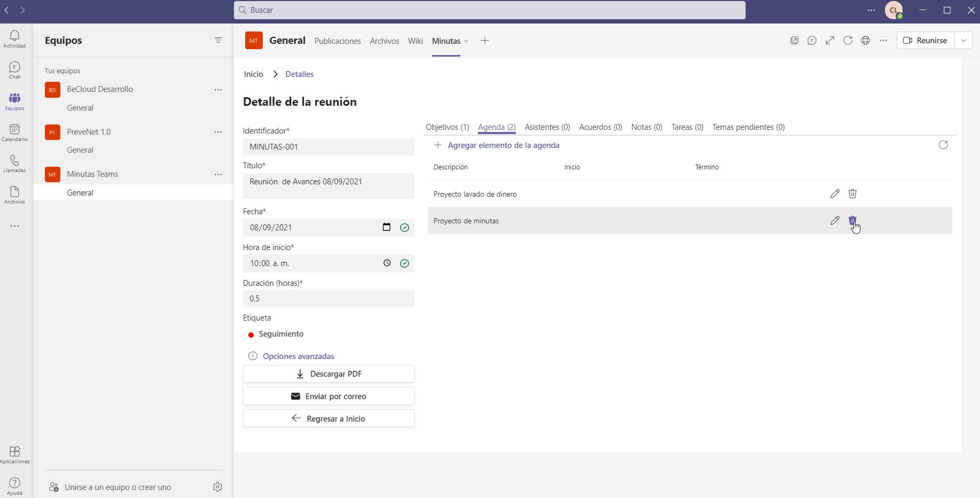The height and width of the screenshot is (498, 980).
Task: Select the Objetivos (1) tab
Action: (x=448, y=127)
